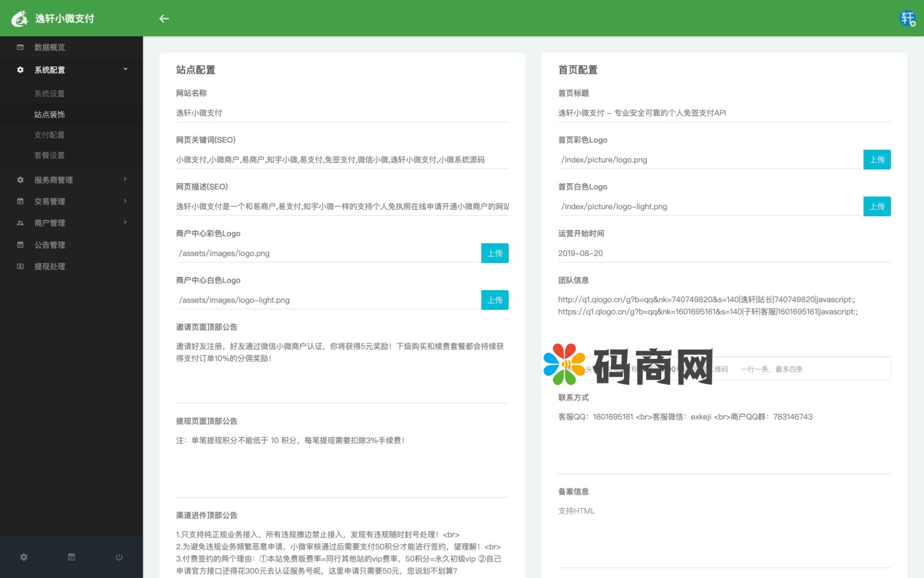Open the user avatar in top-right corner
The image size is (924, 578).
point(907,18)
